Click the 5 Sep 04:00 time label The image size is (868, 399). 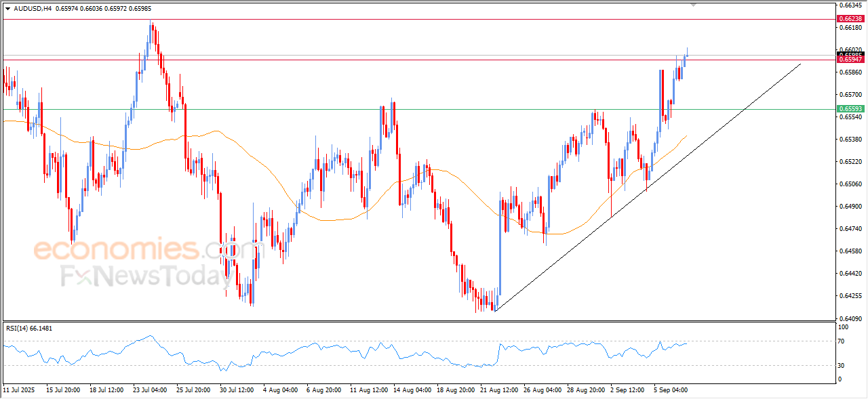click(x=671, y=390)
